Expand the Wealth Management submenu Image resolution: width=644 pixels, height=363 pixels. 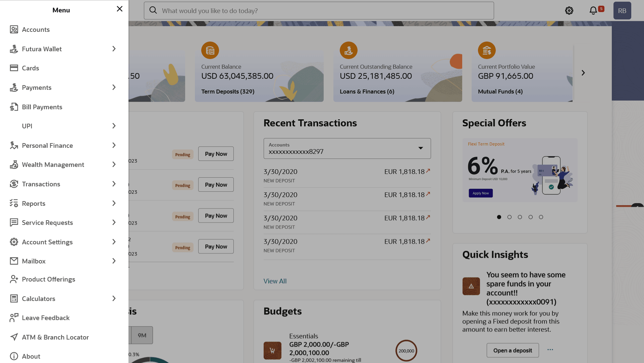point(114,165)
